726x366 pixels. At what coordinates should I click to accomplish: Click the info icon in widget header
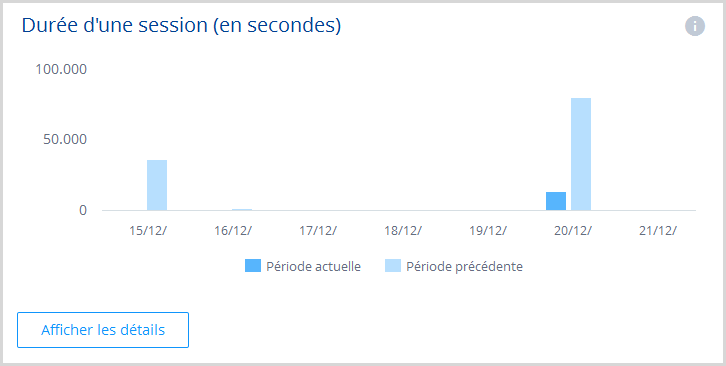coord(695,26)
